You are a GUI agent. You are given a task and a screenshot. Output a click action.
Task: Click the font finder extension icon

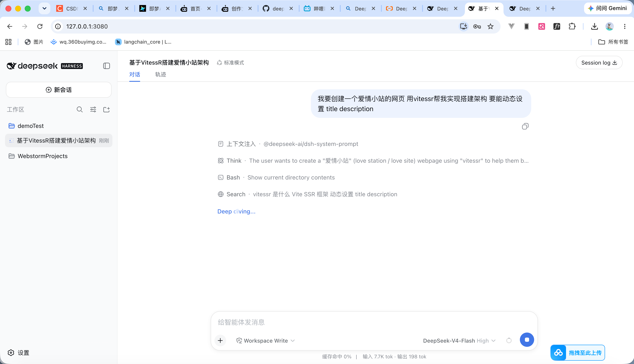point(557,26)
